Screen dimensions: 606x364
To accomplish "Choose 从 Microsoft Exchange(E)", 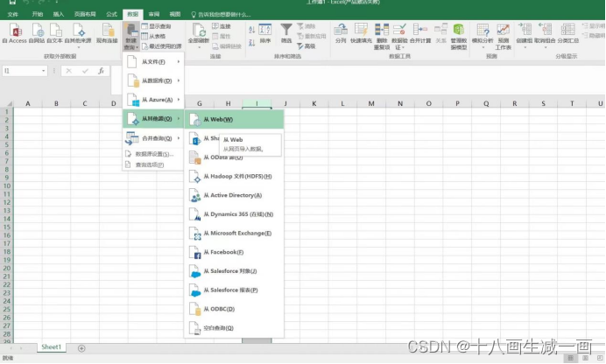I will [x=234, y=233].
